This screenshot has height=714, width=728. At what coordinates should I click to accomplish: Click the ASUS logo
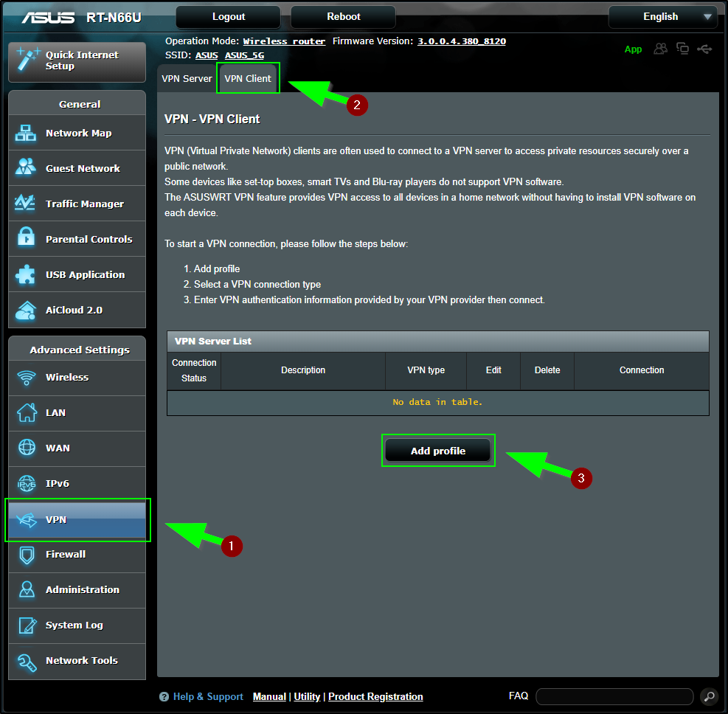[48, 17]
